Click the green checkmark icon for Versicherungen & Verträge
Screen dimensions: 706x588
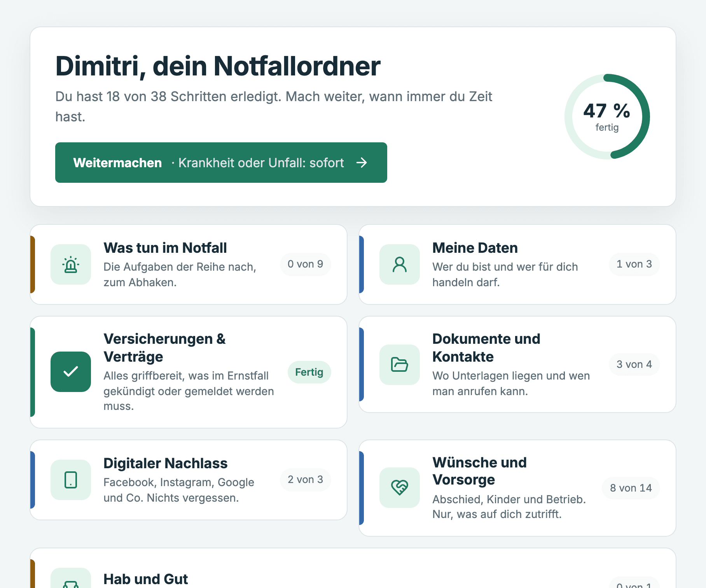(x=71, y=372)
